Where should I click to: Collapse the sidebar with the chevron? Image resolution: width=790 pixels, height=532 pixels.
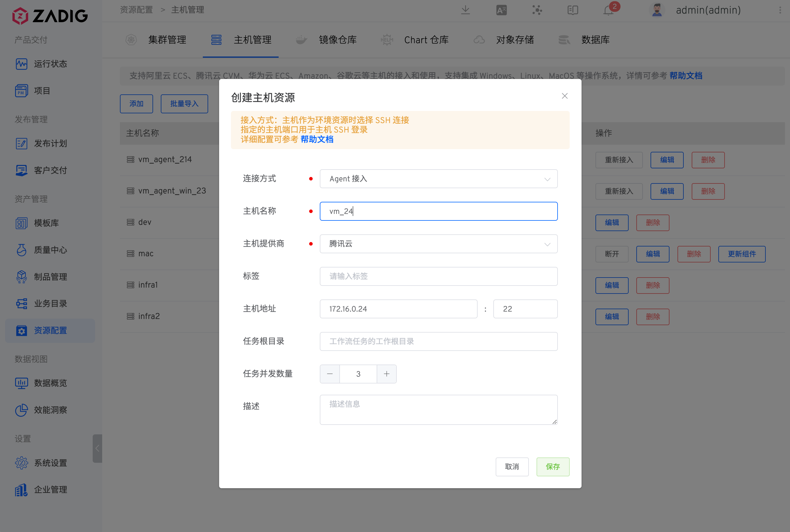coord(98,448)
